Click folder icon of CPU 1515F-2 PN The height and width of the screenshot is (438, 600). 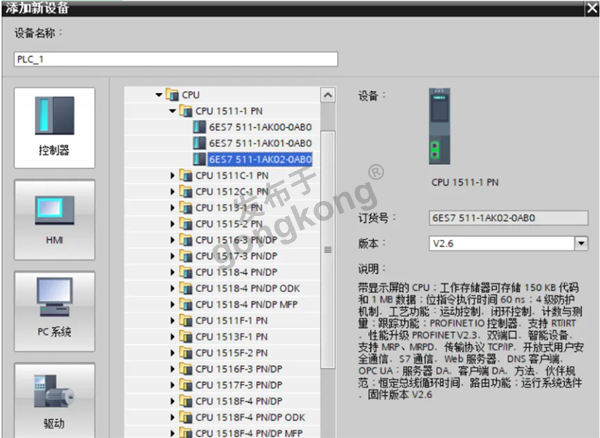point(186,353)
